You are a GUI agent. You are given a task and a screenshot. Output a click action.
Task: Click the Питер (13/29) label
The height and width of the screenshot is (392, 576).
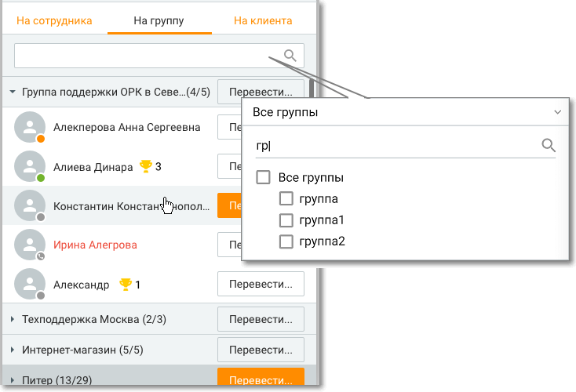[x=57, y=380]
